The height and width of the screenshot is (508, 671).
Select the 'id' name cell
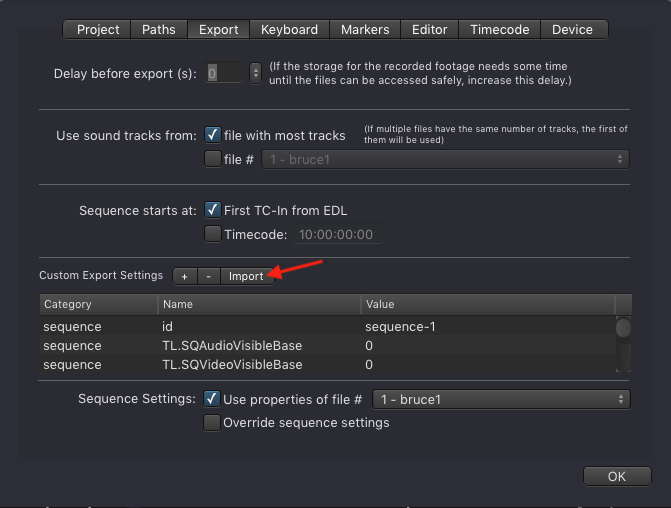[x=167, y=327]
